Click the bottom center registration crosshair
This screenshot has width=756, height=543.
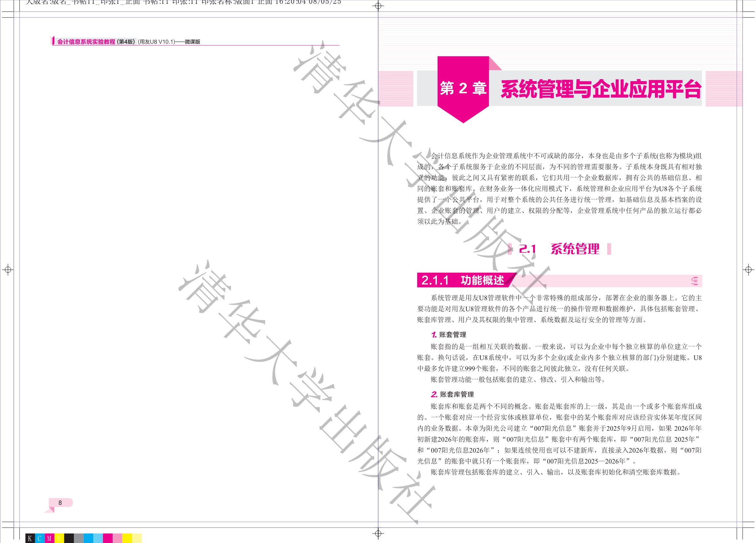coord(378,533)
